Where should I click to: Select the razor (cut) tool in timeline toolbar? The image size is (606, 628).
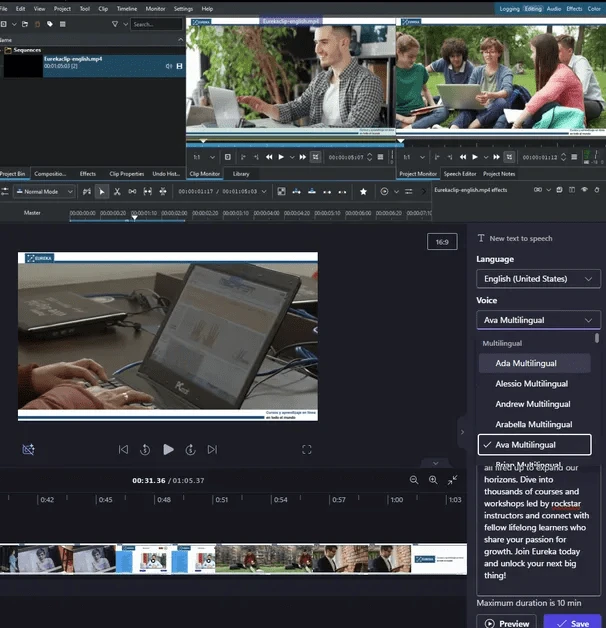pos(117,191)
